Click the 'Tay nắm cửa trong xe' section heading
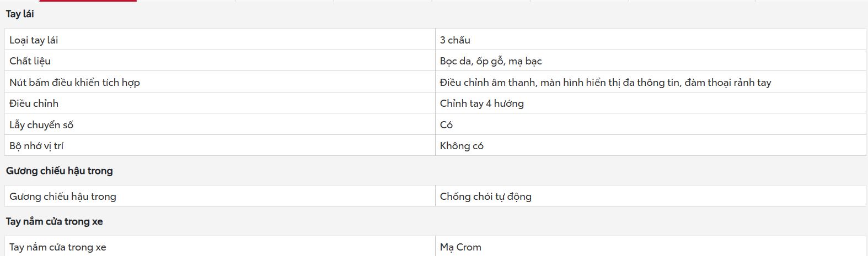 [55, 222]
